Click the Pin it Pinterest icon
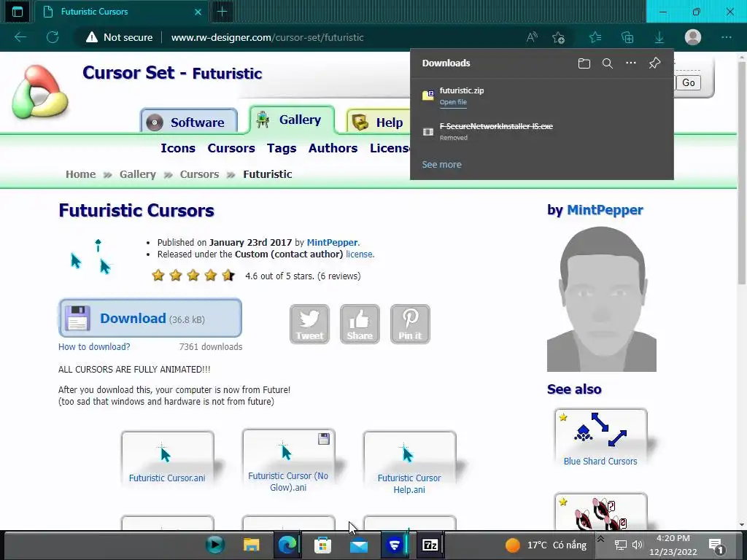 point(410,324)
